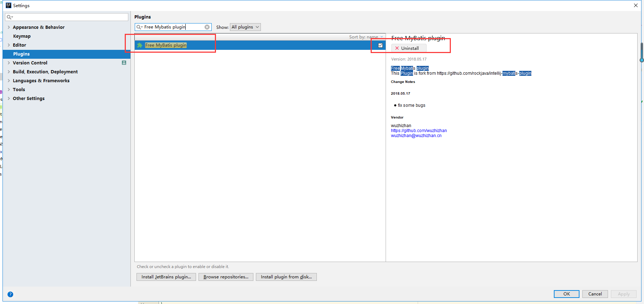Click the Free MyBatis plugin puzzle icon
The image size is (644, 304).
coord(140,45)
